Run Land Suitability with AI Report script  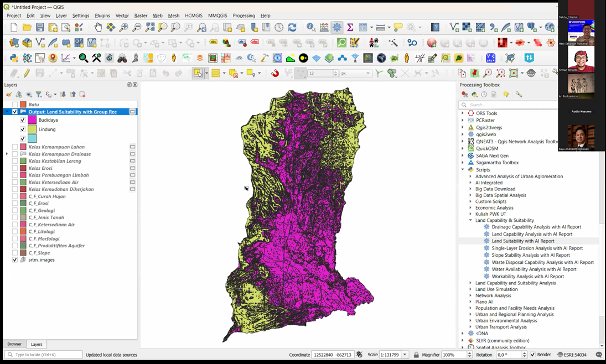coord(522,241)
